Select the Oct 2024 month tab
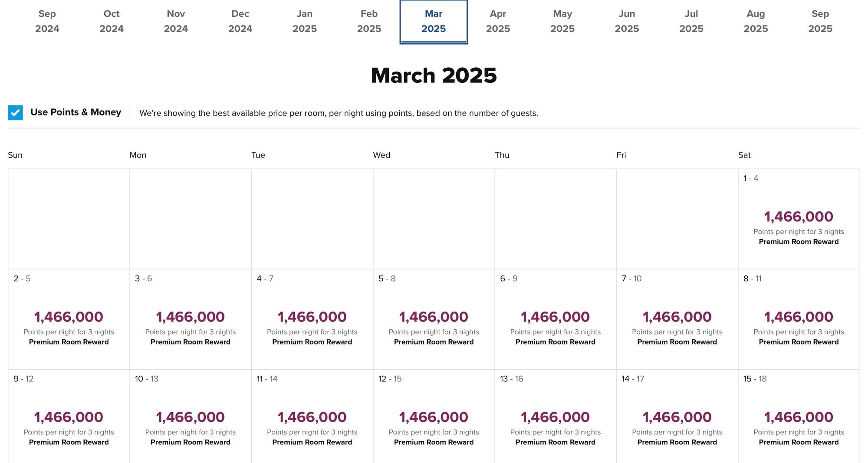868x463 pixels. [112, 21]
